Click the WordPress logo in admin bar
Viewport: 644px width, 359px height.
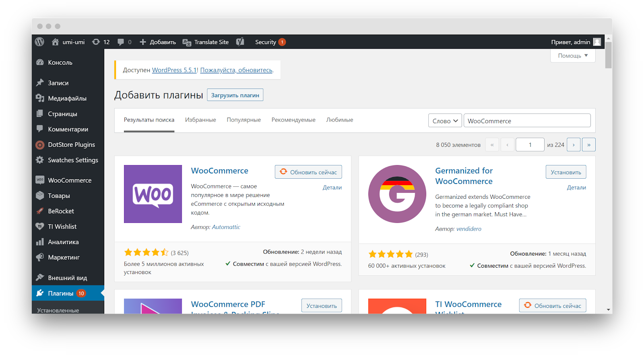coord(39,42)
